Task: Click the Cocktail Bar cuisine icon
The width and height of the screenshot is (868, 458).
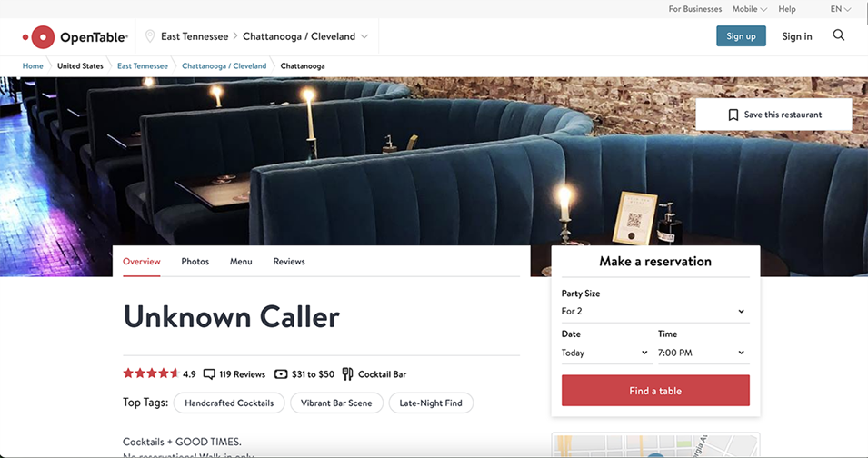Action: click(x=347, y=373)
